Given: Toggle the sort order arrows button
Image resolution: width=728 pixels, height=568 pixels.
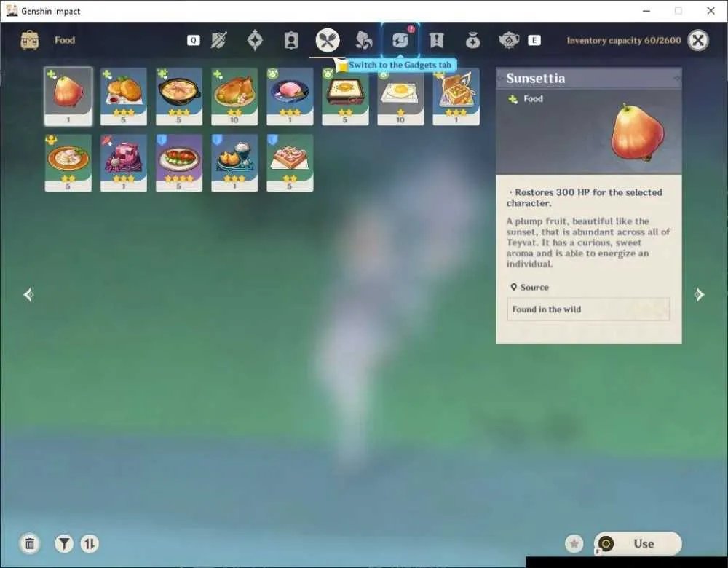Looking at the screenshot, I should point(90,543).
